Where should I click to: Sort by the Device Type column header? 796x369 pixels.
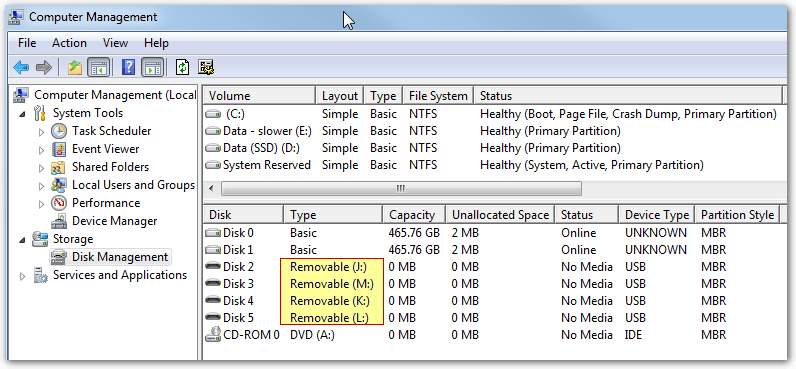656,215
